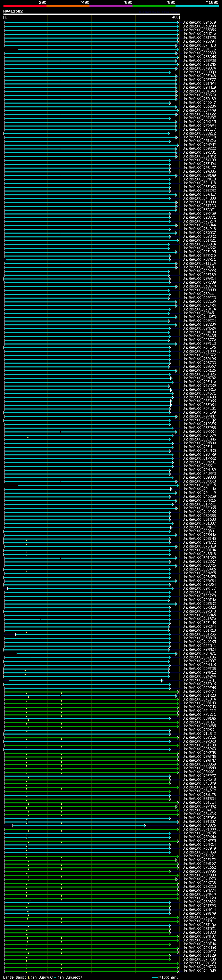Select label UniRef100_A9PH02

click(199, 806)
